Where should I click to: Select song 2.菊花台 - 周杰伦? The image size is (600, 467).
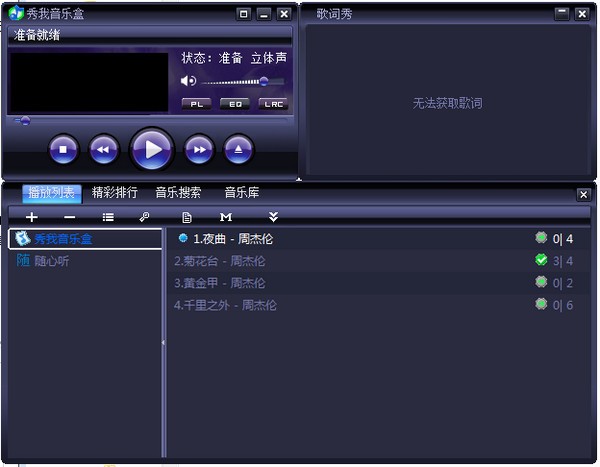point(377,261)
